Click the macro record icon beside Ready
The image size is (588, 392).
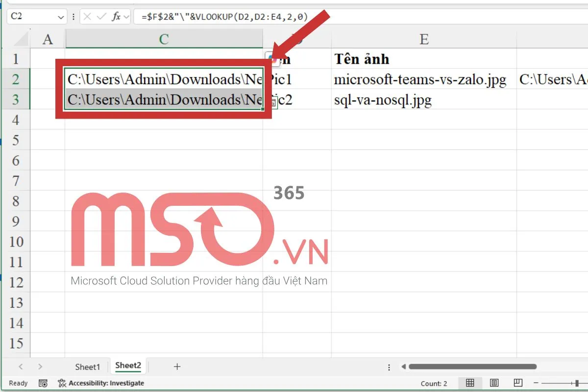click(x=43, y=383)
